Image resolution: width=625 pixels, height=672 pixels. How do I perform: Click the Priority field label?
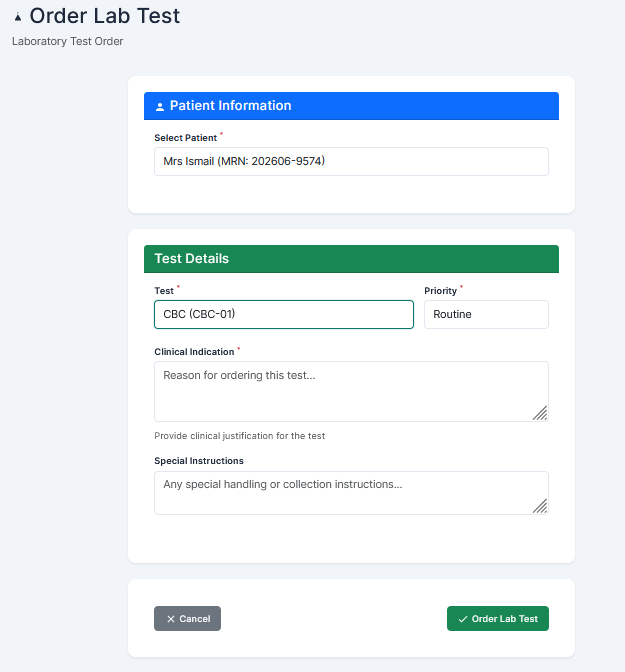point(440,291)
